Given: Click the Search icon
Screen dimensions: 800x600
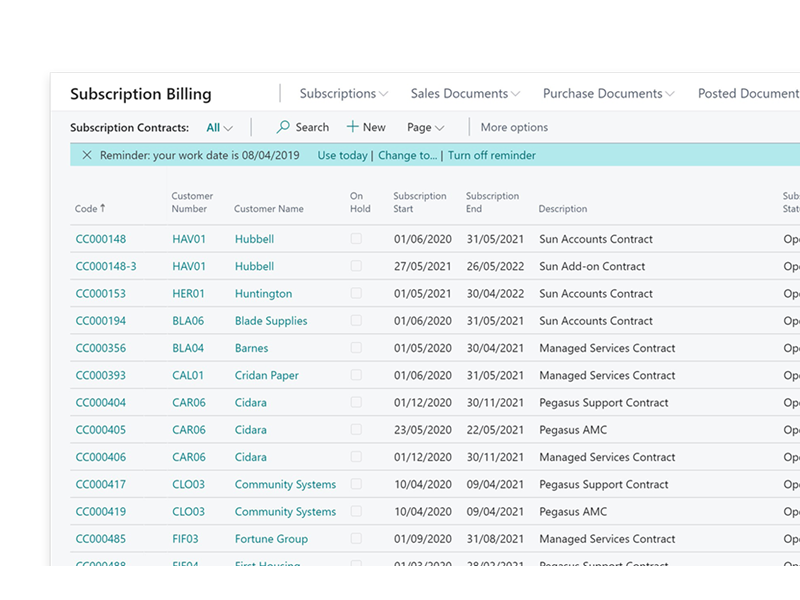Looking at the screenshot, I should pyautogui.click(x=284, y=127).
